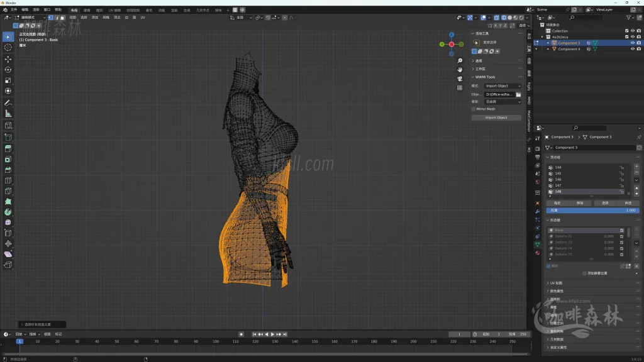Click the viewport zoom magnifier icon
The width and height of the screenshot is (644, 362).
point(460,61)
